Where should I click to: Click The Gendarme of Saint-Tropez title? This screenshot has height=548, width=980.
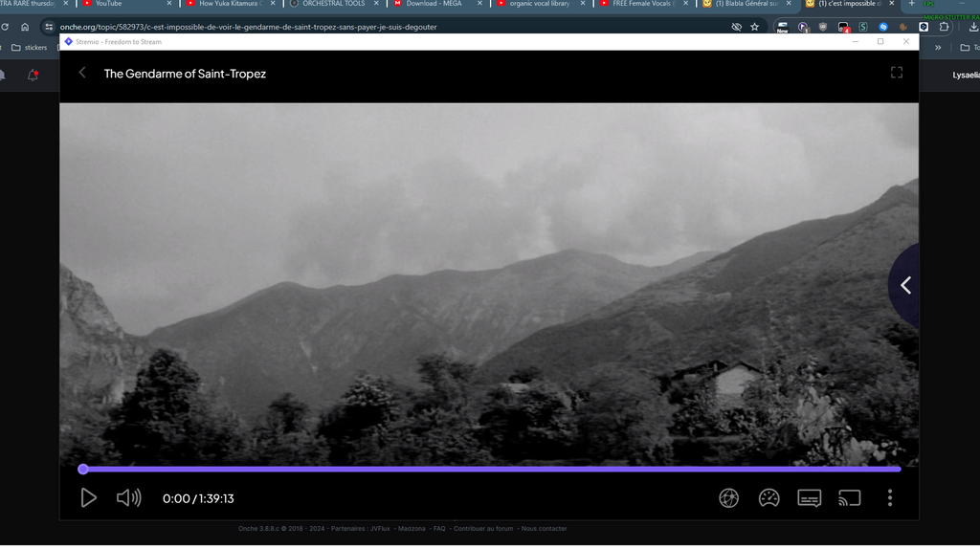point(185,74)
